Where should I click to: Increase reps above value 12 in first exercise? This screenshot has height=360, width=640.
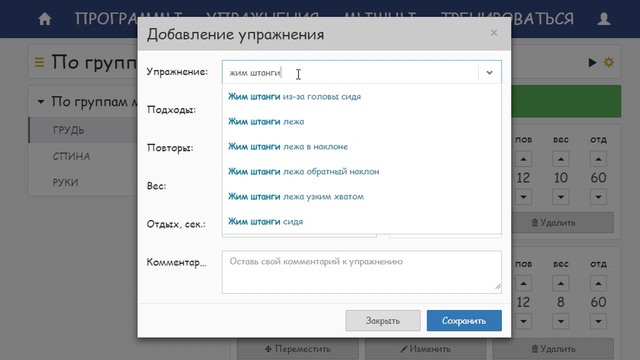point(523,159)
